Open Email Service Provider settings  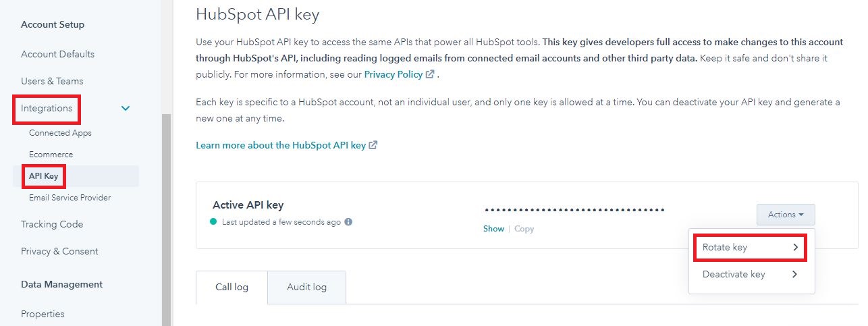pos(70,198)
